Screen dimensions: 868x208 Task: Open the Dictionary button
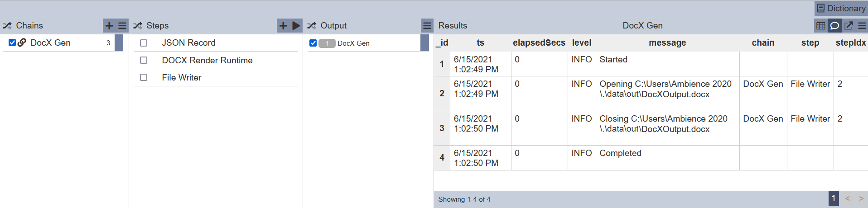(x=841, y=8)
